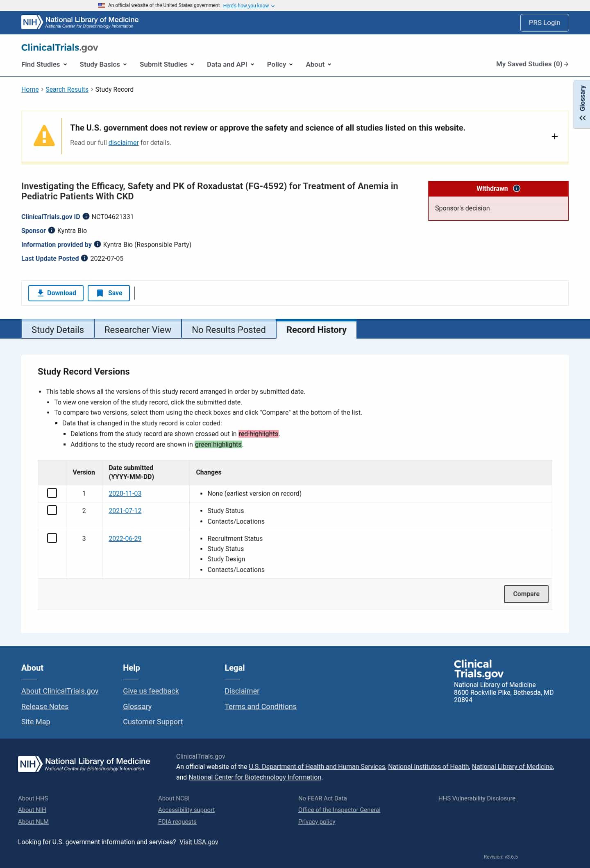590x868 pixels.
Task: Click the info icon in Withdrawn status banner
Action: tap(517, 188)
